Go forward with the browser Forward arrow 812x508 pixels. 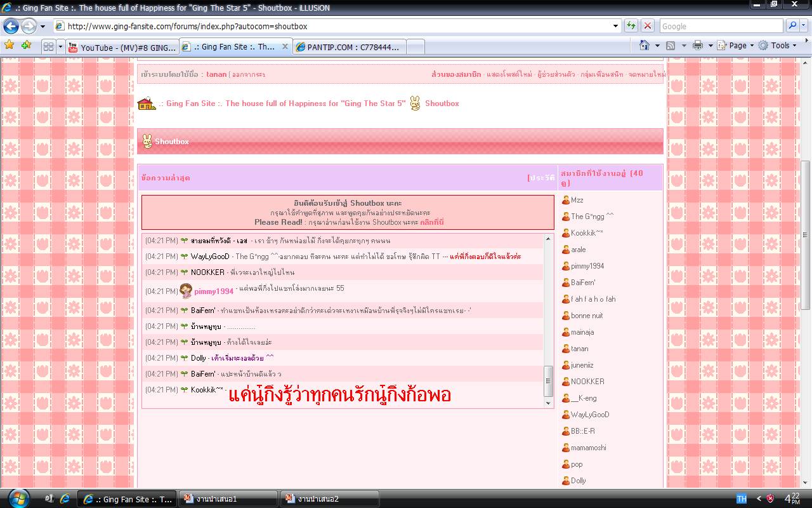click(x=29, y=26)
